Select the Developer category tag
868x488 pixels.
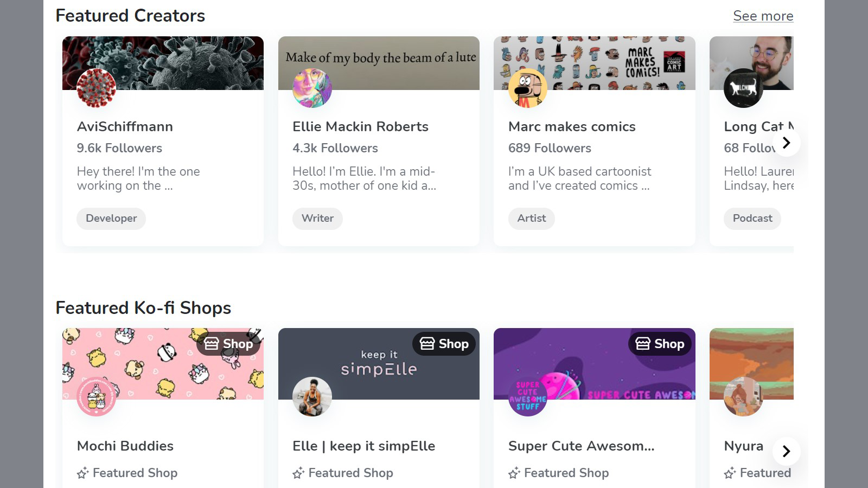tap(111, 219)
